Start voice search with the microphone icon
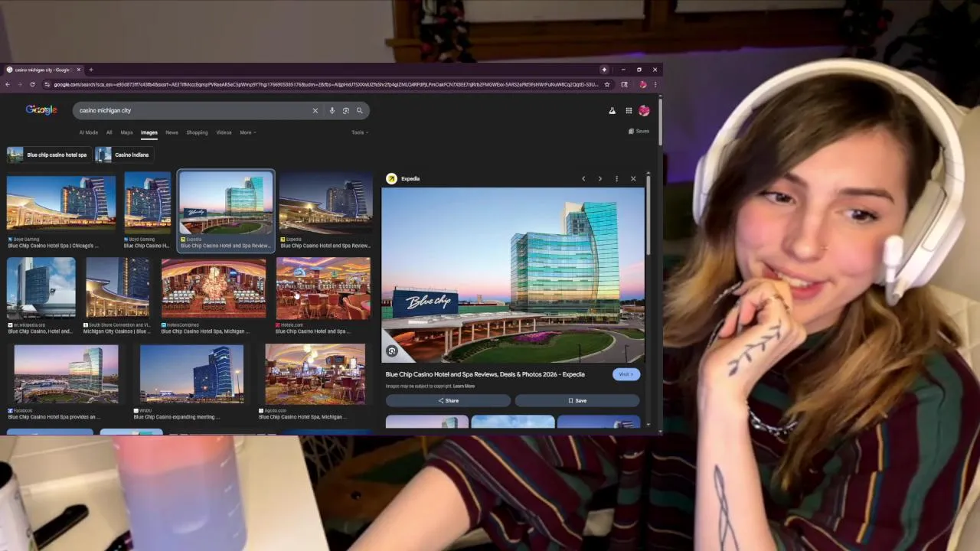The height and width of the screenshot is (551, 980). (332, 110)
